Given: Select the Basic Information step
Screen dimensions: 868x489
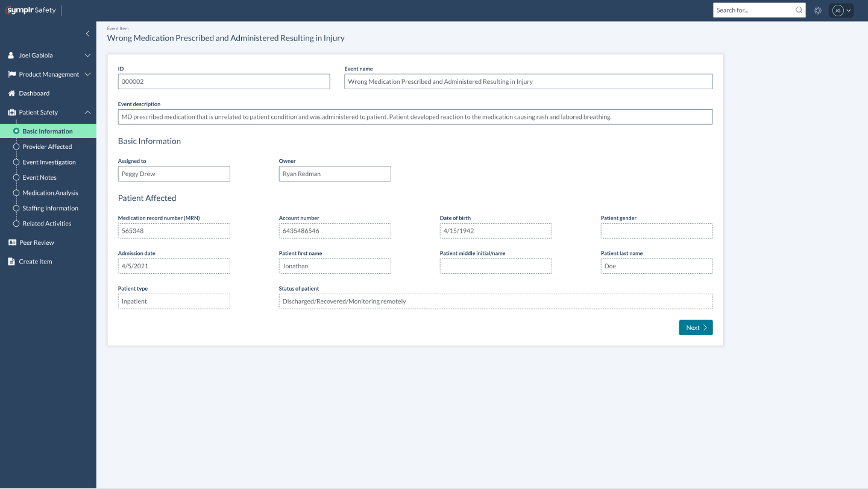Looking at the screenshot, I should pos(48,131).
